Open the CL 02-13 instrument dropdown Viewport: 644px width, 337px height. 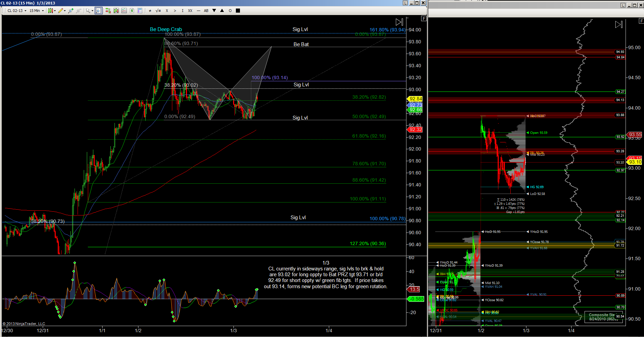coord(16,11)
